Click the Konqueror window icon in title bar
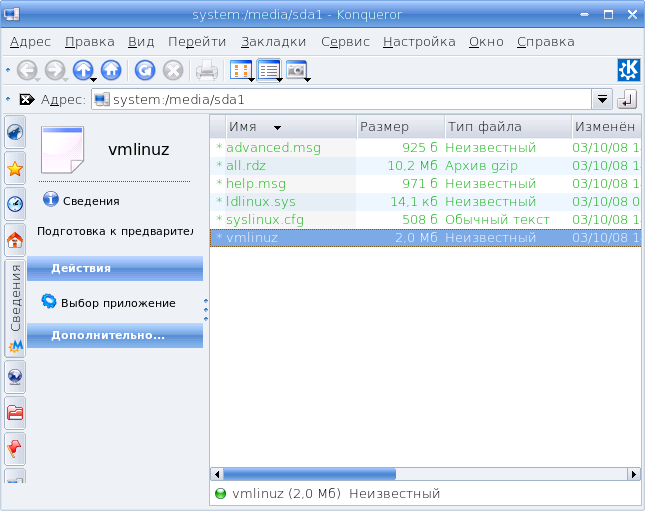This screenshot has width=645, height=511. pyautogui.click(x=12, y=14)
